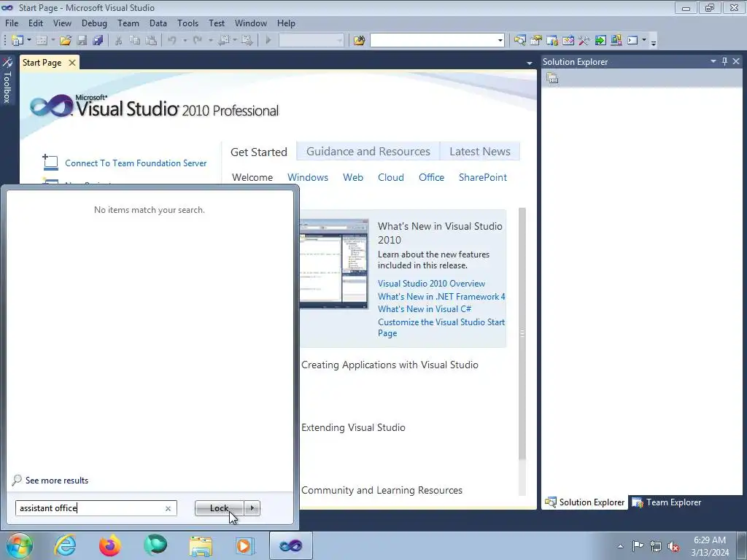Open the Team menu
This screenshot has height=560, width=747.
(128, 23)
